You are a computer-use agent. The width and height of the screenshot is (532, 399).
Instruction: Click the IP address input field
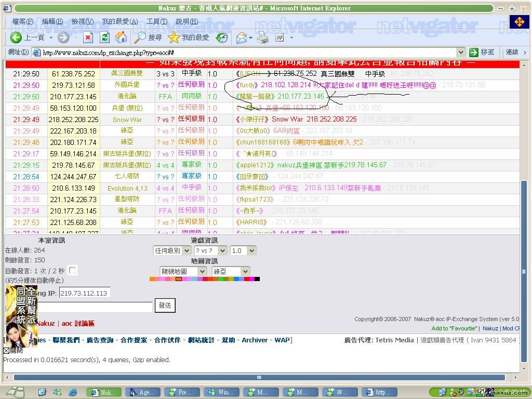[x=84, y=293]
